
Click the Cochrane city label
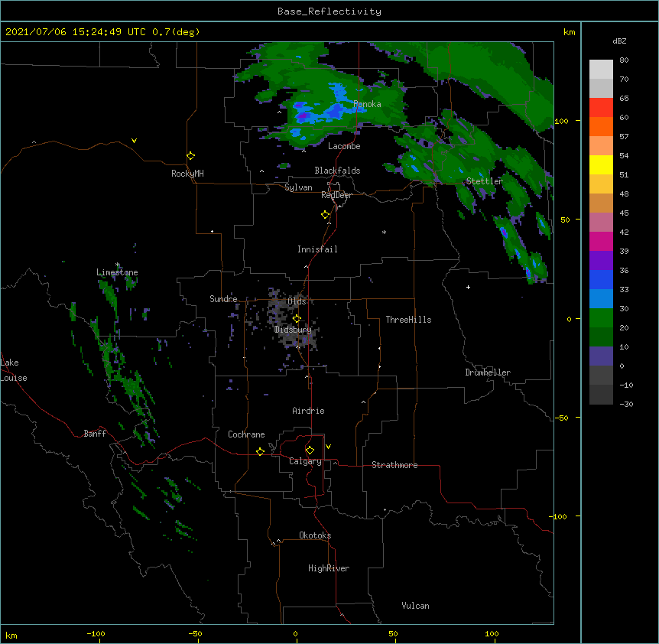coord(246,434)
